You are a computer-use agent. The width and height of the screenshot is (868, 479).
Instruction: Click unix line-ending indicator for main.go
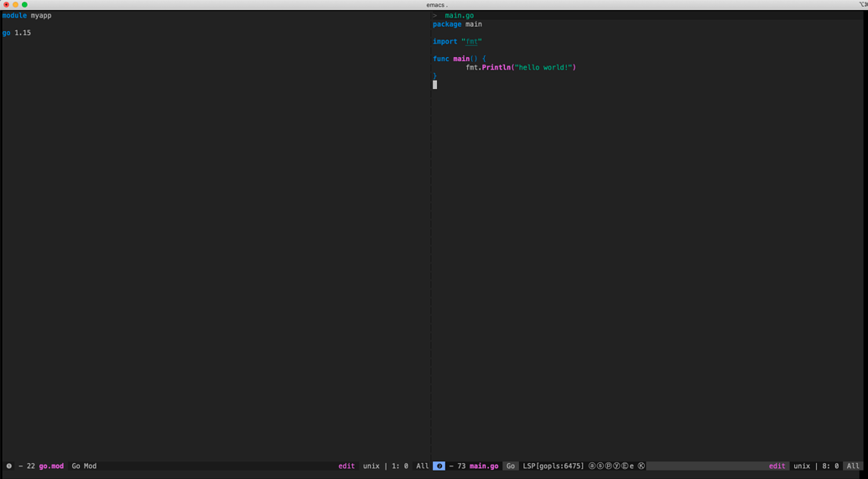(802, 466)
